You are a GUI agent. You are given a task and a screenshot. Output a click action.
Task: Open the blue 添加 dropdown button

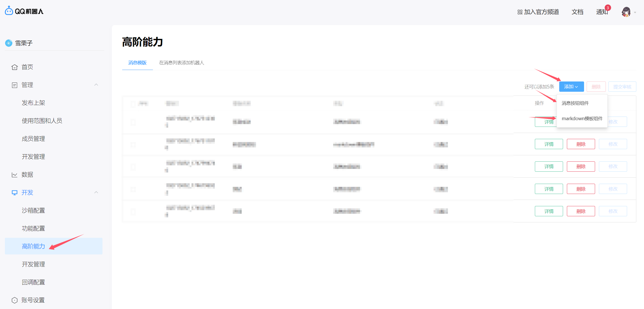(571, 87)
